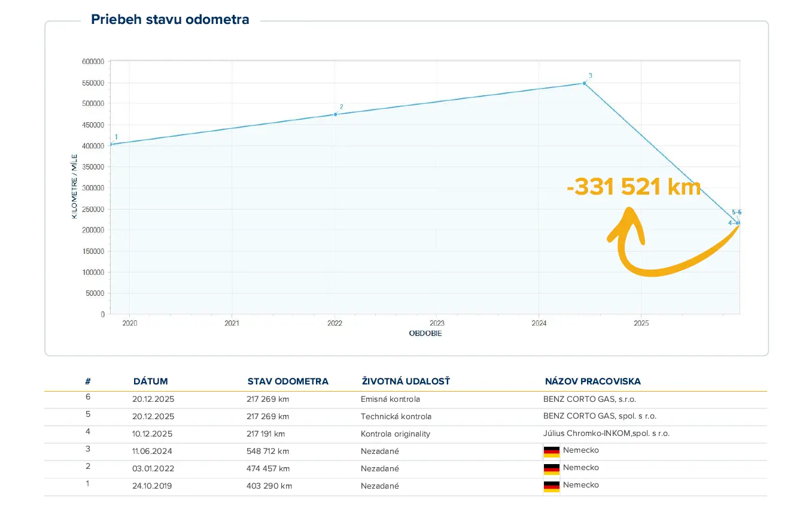Image resolution: width=812 pixels, height=518 pixels.
Task: Click the DÁTUM column header
Action: (150, 381)
